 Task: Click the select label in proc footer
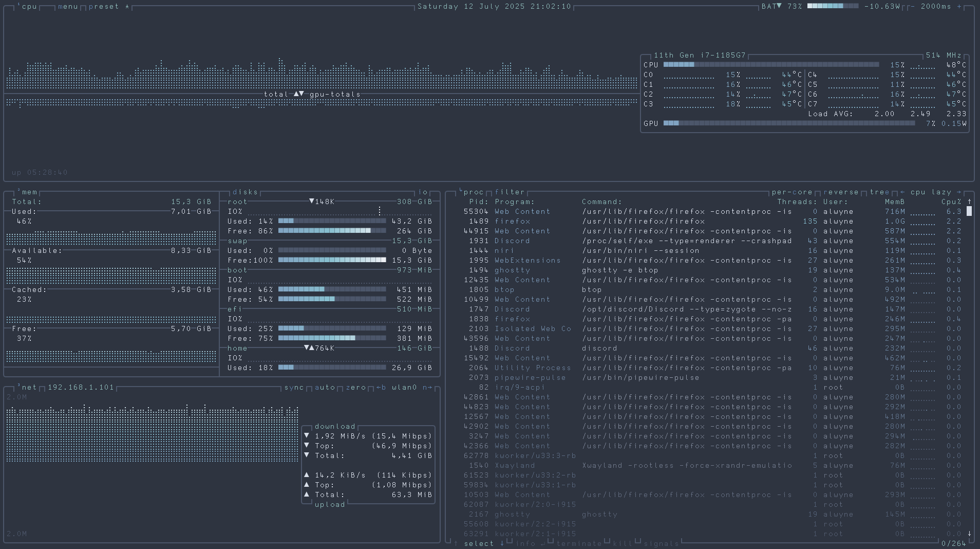point(479,543)
